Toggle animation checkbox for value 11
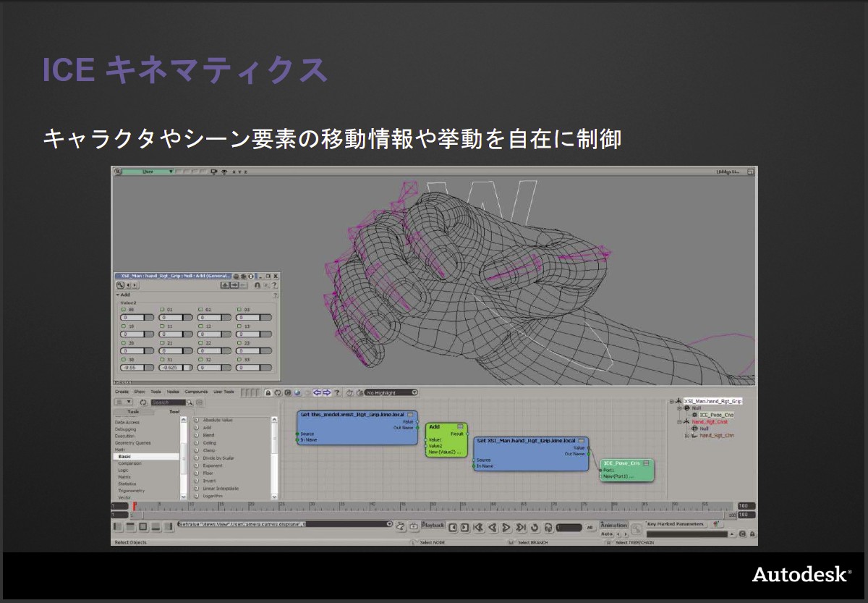This screenshot has height=603, width=868. (162, 326)
